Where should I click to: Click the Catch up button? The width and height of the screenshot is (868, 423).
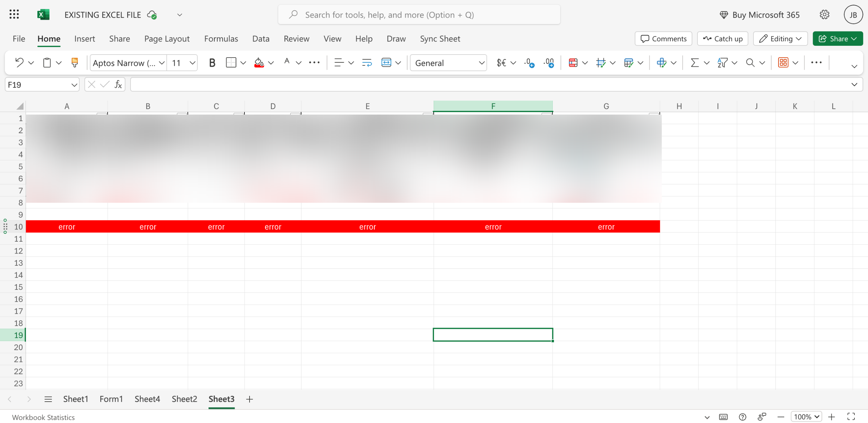(x=723, y=39)
